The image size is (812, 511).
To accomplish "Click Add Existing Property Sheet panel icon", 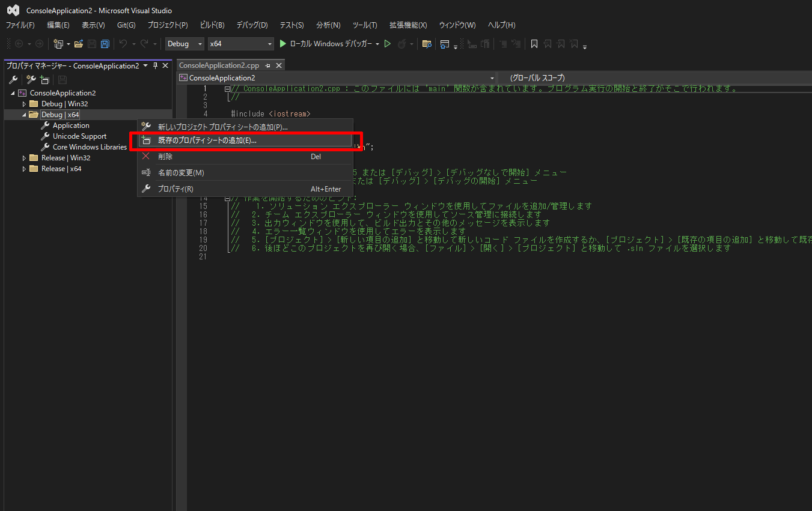I will tap(44, 80).
